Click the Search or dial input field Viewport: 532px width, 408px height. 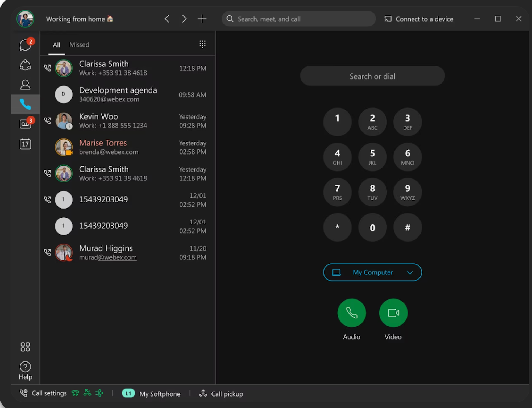[x=372, y=76]
